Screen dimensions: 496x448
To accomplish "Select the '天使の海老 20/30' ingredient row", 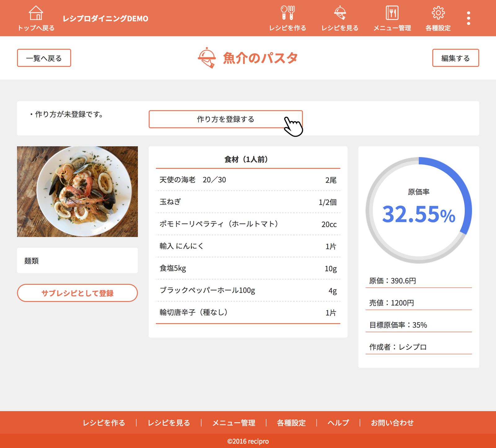I will (x=248, y=180).
